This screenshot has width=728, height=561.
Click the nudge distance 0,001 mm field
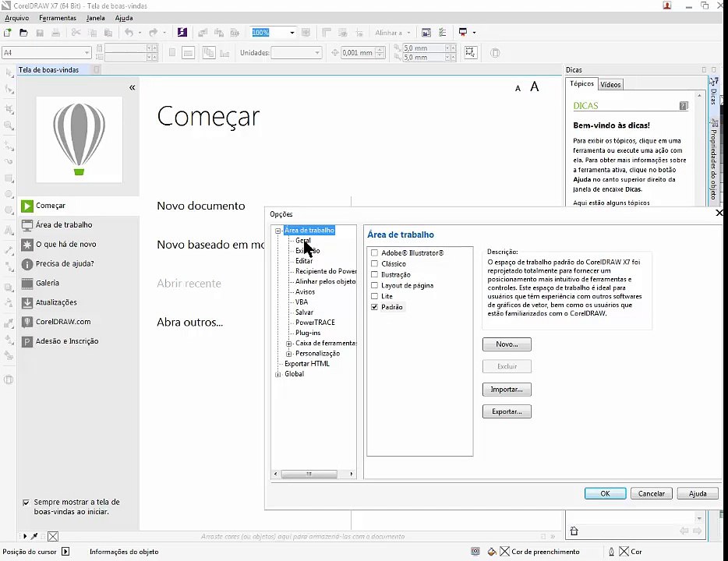click(x=357, y=53)
